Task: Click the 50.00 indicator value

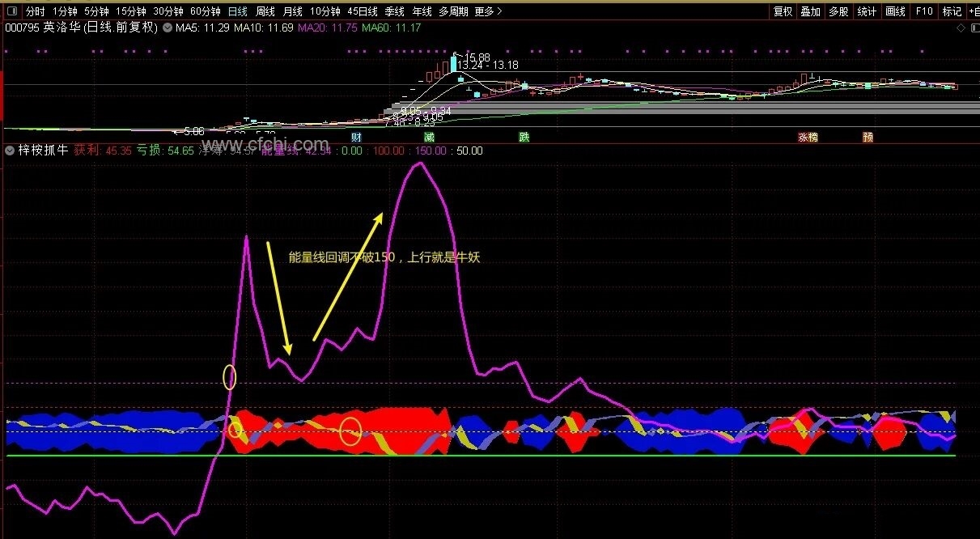Action: coord(469,151)
